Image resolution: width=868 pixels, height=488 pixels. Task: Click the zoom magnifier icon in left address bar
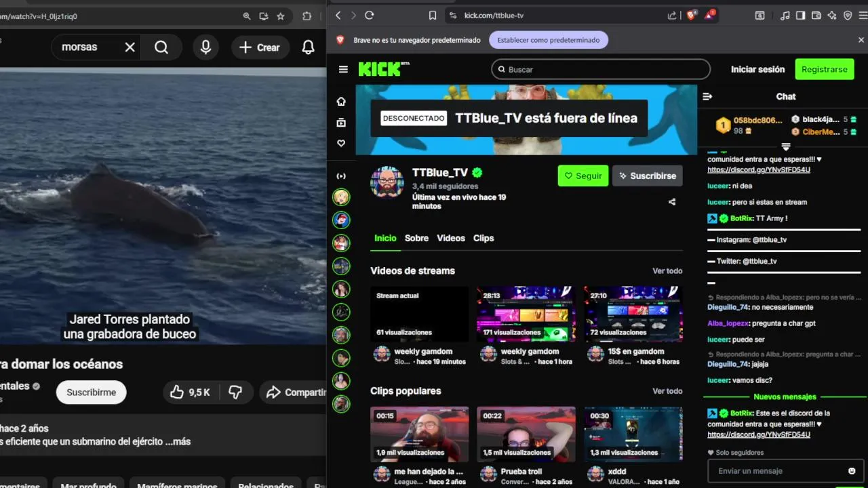tap(247, 16)
